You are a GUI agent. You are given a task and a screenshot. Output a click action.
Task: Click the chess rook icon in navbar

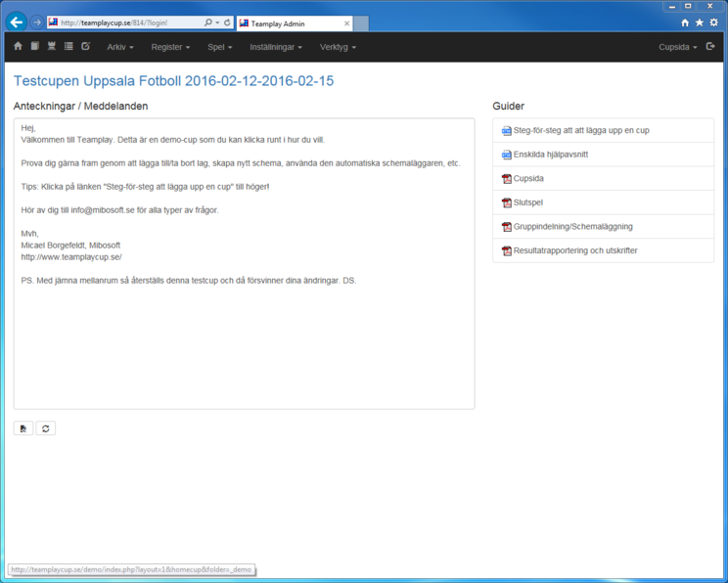(51, 46)
